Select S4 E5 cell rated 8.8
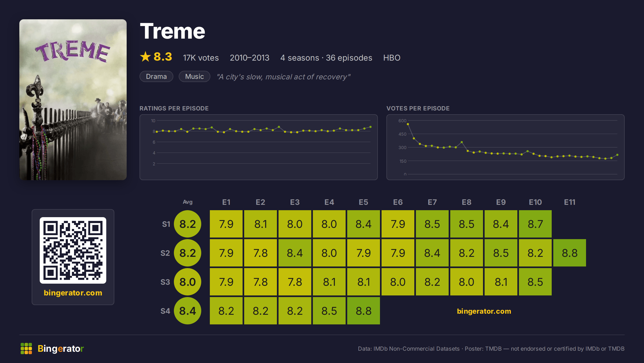Viewport: 644px width, 363px height. 364,311
